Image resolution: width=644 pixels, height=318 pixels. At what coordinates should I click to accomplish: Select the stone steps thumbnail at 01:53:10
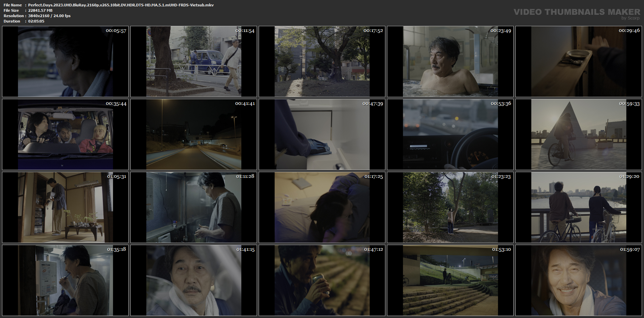click(x=450, y=280)
